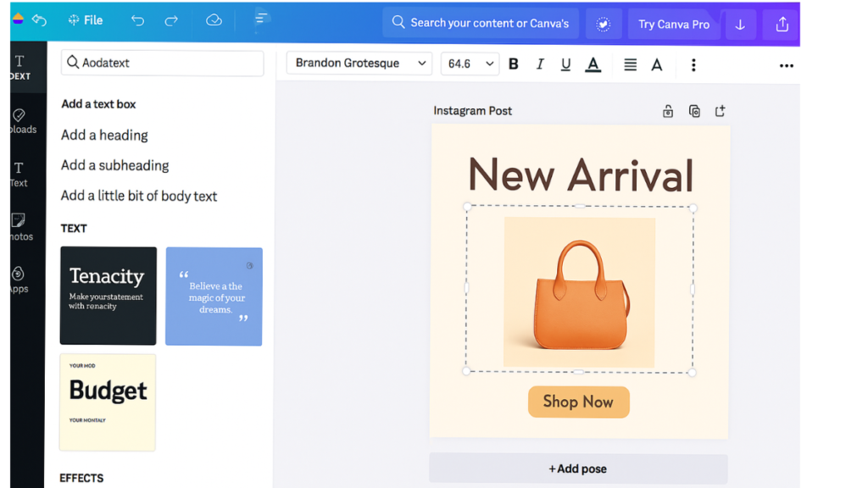Click the EFFECTS section label
The width and height of the screenshot is (868, 488).
pos(81,478)
